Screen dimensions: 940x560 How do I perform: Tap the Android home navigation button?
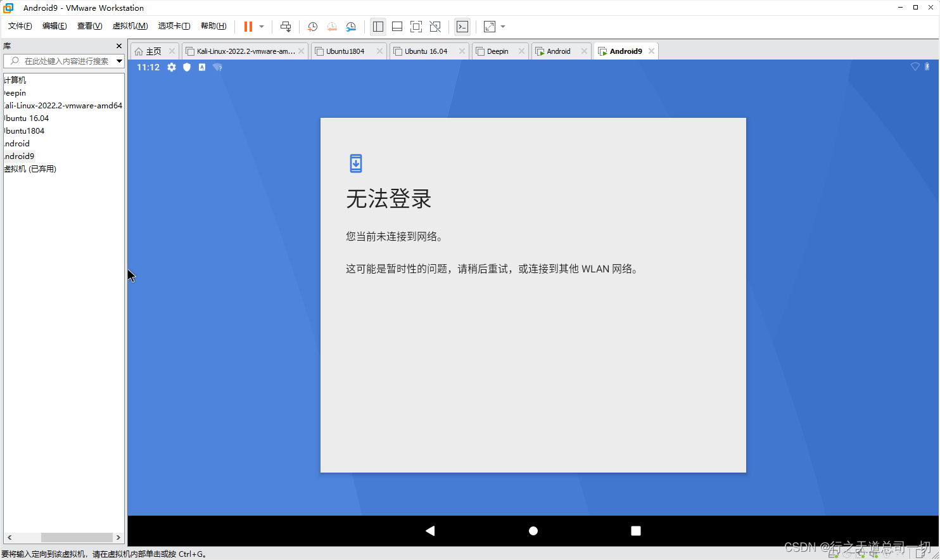point(533,531)
